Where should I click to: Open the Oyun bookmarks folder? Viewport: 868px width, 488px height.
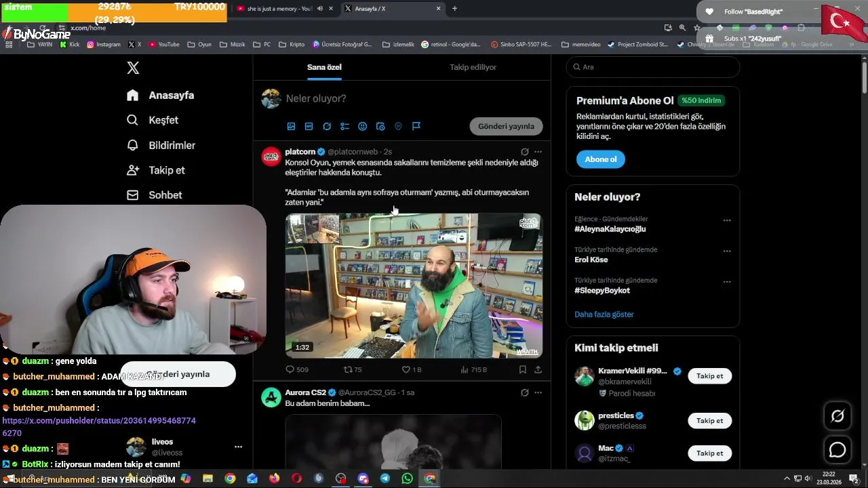[199, 45]
